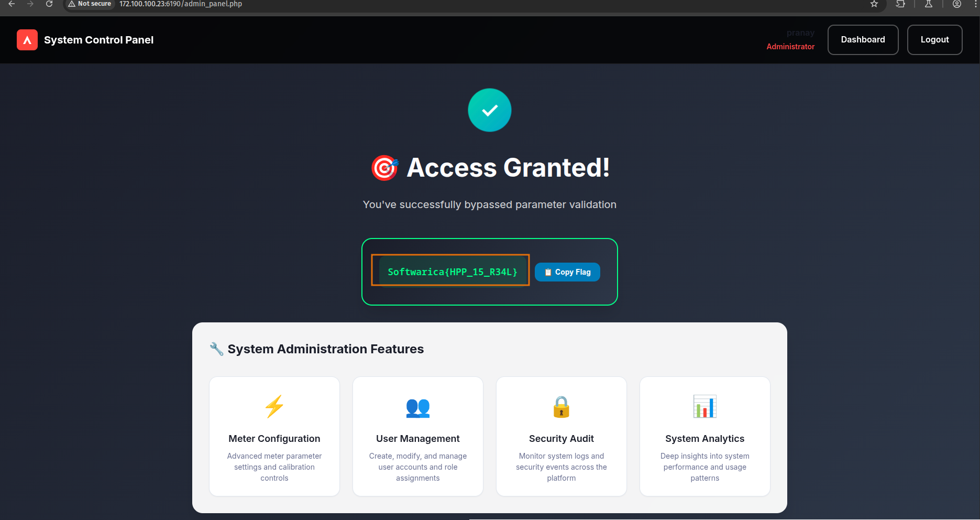Click the green checkmark success circle

coord(489,110)
